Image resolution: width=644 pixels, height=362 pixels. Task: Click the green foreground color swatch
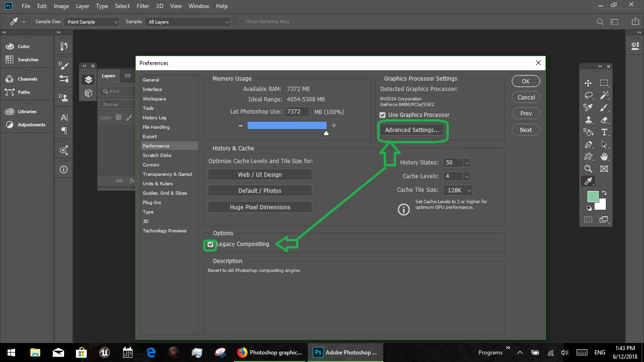coord(593,197)
